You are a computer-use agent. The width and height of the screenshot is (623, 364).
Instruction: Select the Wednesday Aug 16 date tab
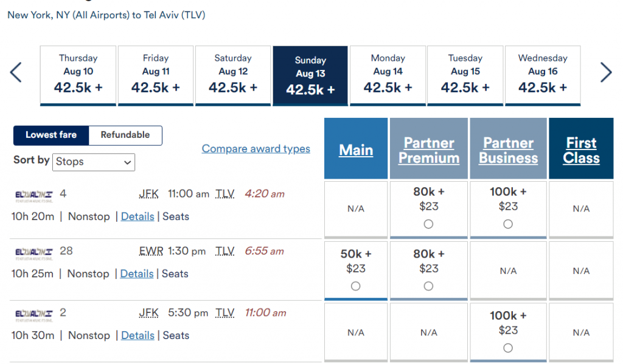click(542, 74)
